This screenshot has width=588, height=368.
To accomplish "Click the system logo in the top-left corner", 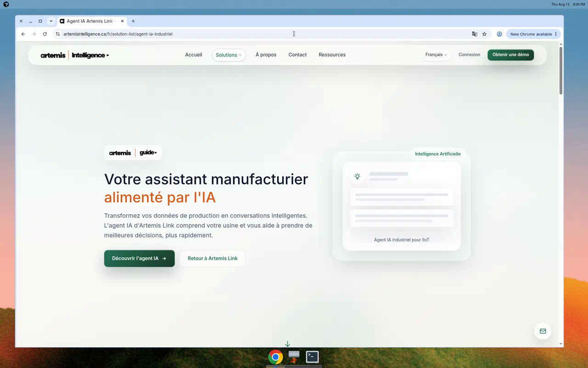I will [6, 4].
